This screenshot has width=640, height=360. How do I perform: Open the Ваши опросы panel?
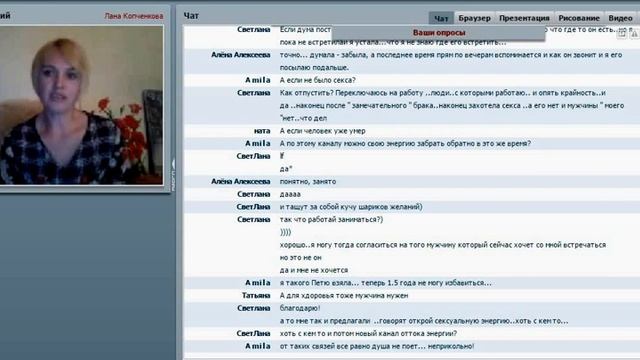pyautogui.click(x=439, y=33)
